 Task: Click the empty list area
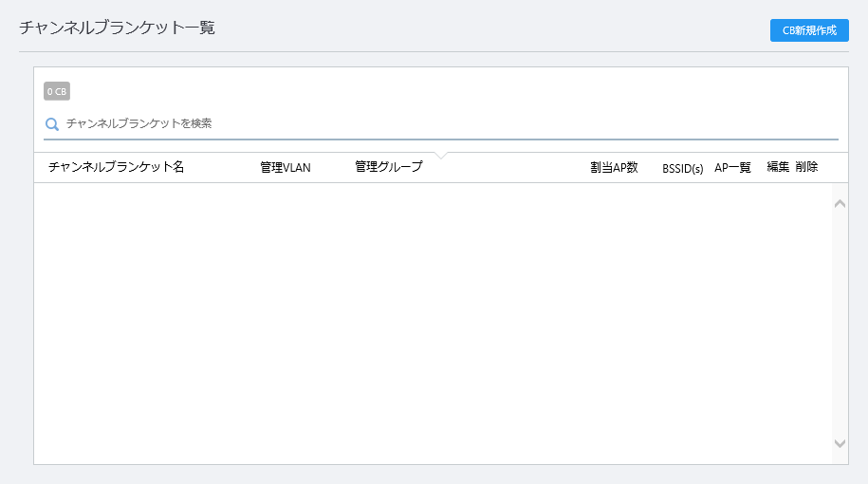[x=433, y=324]
